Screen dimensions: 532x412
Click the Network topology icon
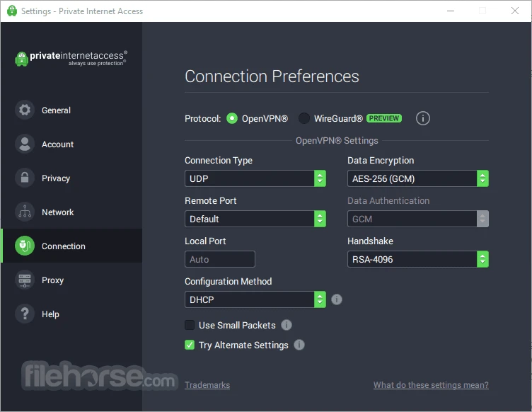tap(25, 212)
